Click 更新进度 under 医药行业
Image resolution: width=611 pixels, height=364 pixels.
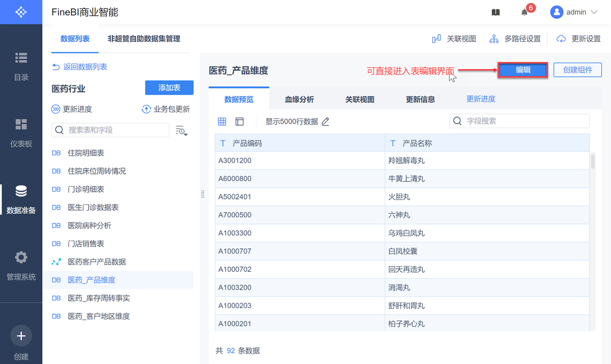coord(72,109)
